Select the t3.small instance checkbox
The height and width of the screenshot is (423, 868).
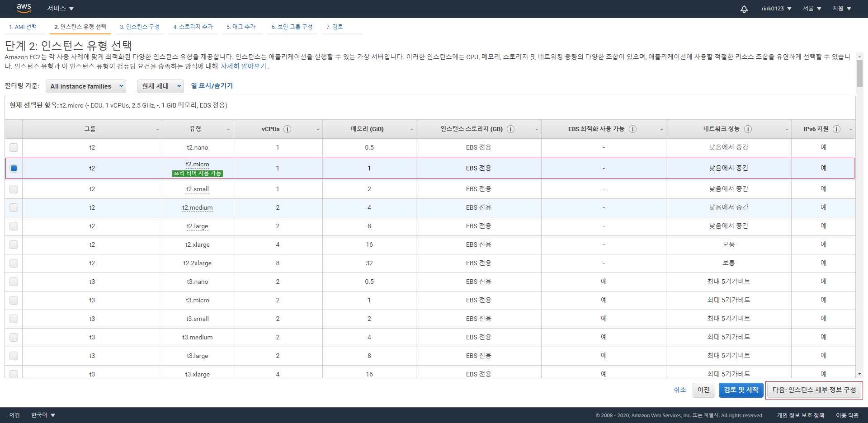click(14, 319)
